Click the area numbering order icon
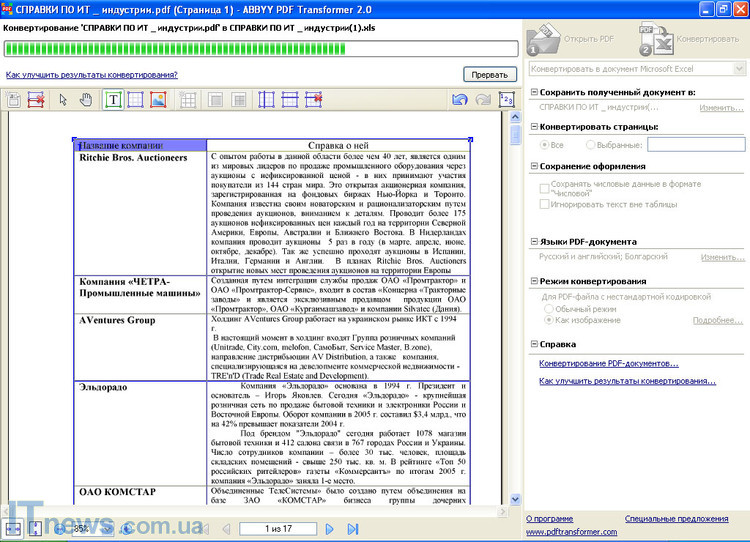This screenshot has width=750, height=542. click(507, 100)
